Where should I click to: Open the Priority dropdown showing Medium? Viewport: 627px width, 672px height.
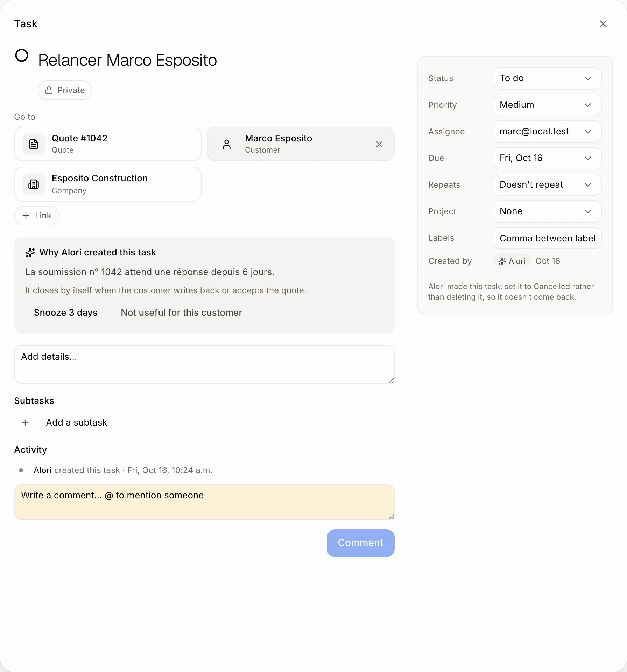point(547,105)
